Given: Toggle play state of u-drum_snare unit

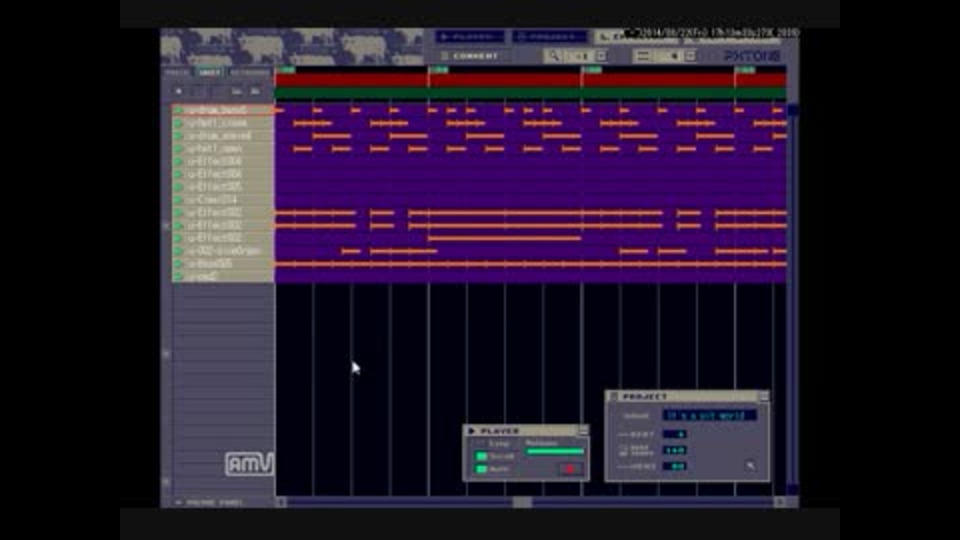Looking at the screenshot, I should point(178,136).
